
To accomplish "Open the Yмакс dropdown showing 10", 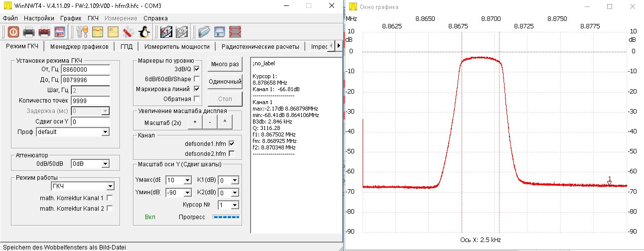I will (187, 180).
